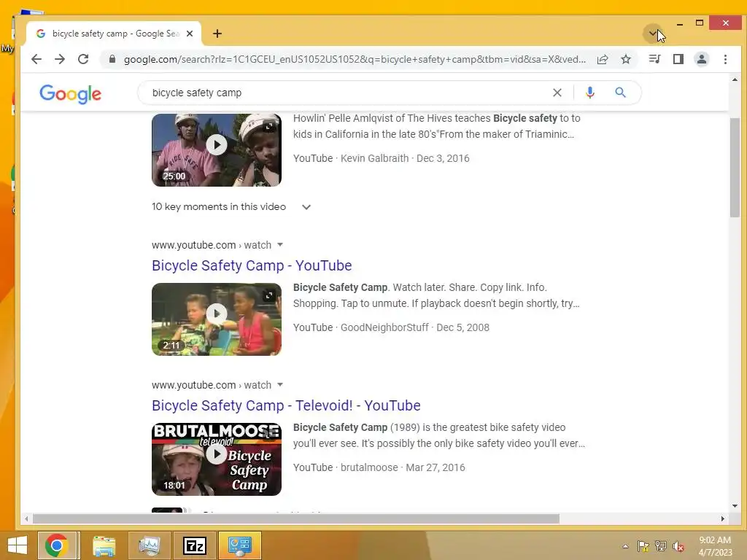View site information lock icon
The width and height of the screenshot is (747, 560).
coord(112,59)
